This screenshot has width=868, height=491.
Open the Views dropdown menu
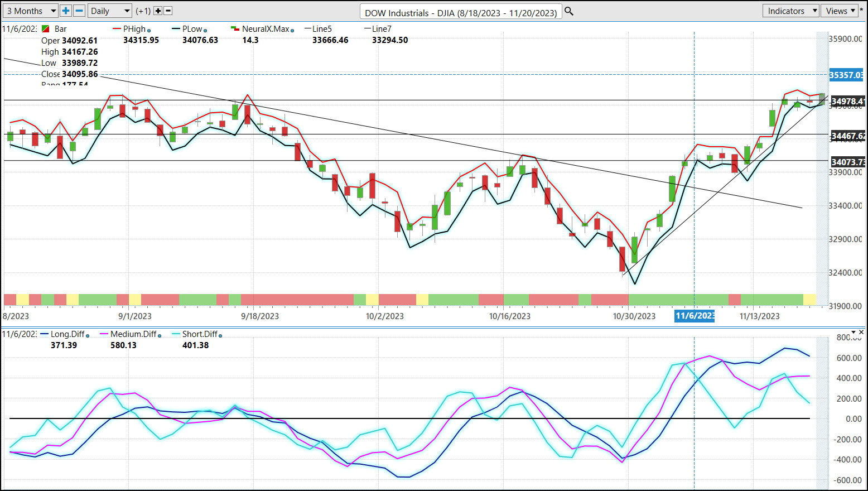pos(840,11)
